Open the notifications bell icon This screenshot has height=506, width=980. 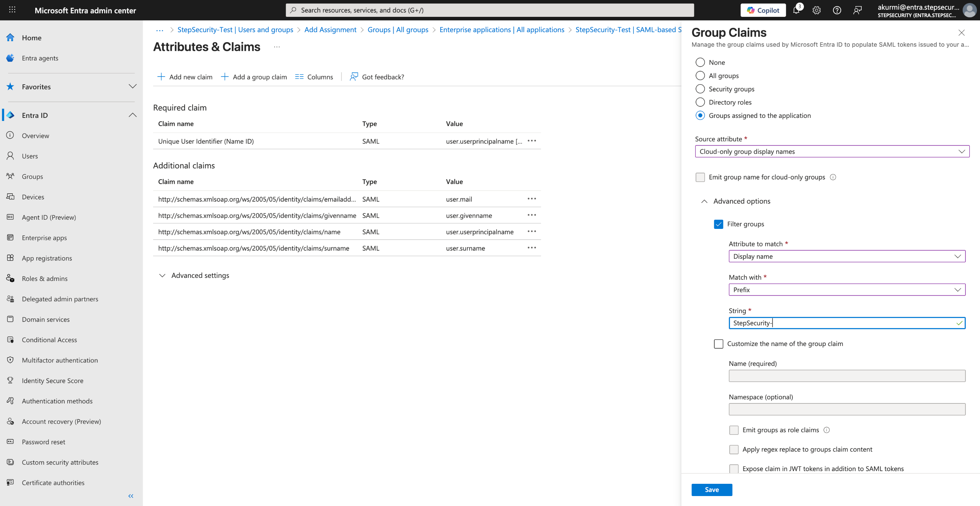[796, 10]
